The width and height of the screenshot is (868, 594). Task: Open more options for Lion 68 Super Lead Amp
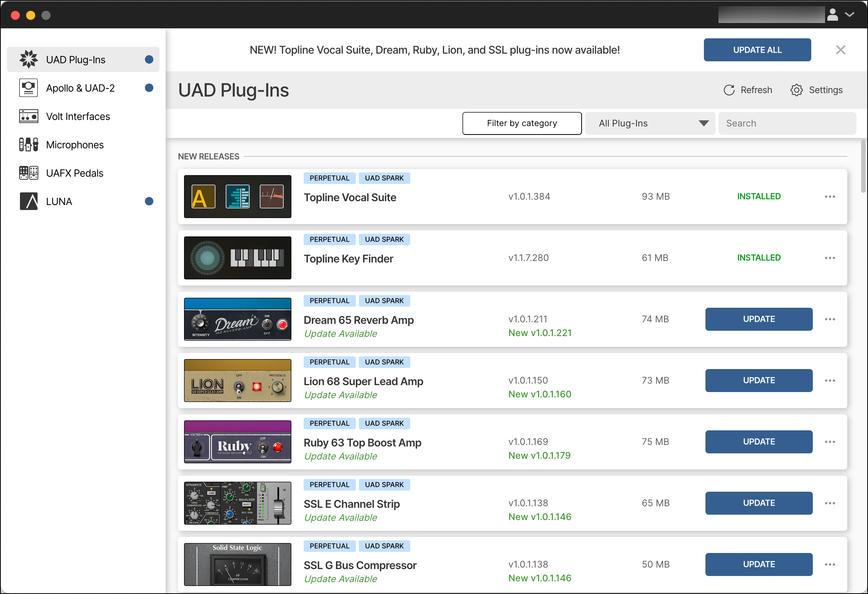point(830,381)
